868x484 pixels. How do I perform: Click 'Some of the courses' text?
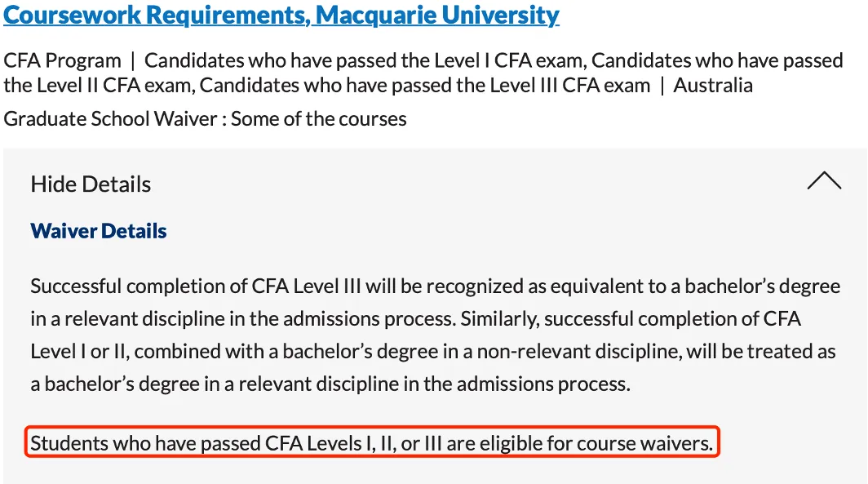coord(319,118)
